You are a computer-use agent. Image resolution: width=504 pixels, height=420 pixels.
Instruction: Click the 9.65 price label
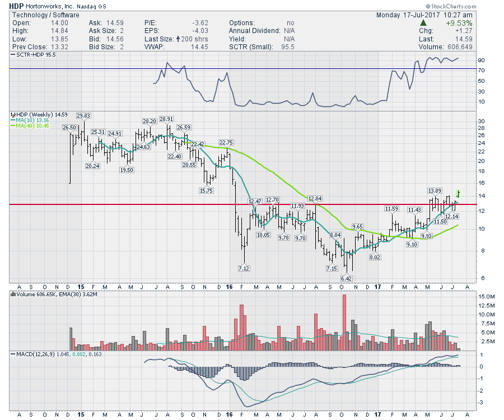coord(357,227)
